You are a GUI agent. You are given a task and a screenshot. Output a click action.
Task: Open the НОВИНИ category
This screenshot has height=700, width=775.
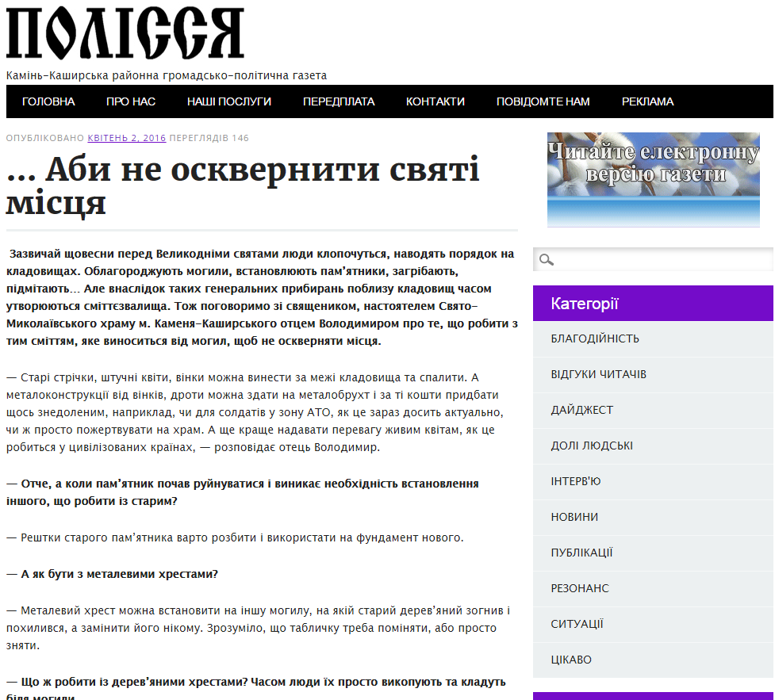click(574, 517)
